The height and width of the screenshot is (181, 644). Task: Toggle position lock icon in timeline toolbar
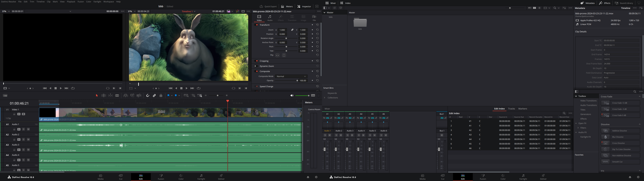[x=161, y=96]
